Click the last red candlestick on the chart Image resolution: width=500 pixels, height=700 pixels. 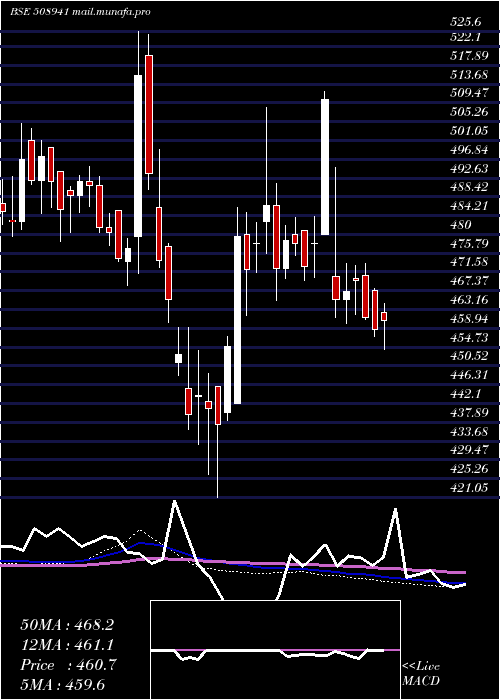tap(384, 316)
